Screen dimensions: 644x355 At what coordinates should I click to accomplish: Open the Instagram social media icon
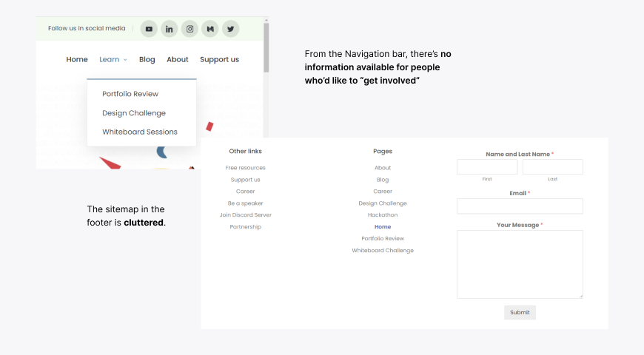pos(189,29)
